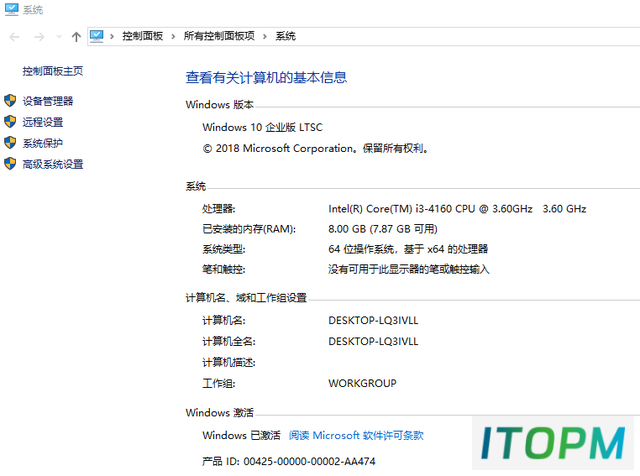The height and width of the screenshot is (476, 640).
Task: Open 阅读 Microsoft 软件许可条款 link
Action: (356, 436)
